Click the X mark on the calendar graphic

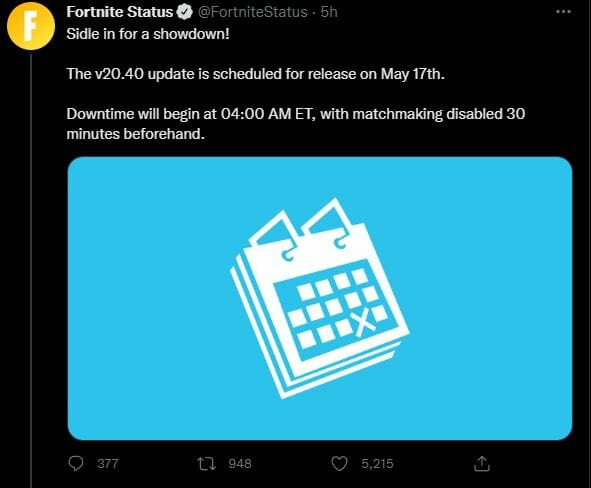coord(363,323)
